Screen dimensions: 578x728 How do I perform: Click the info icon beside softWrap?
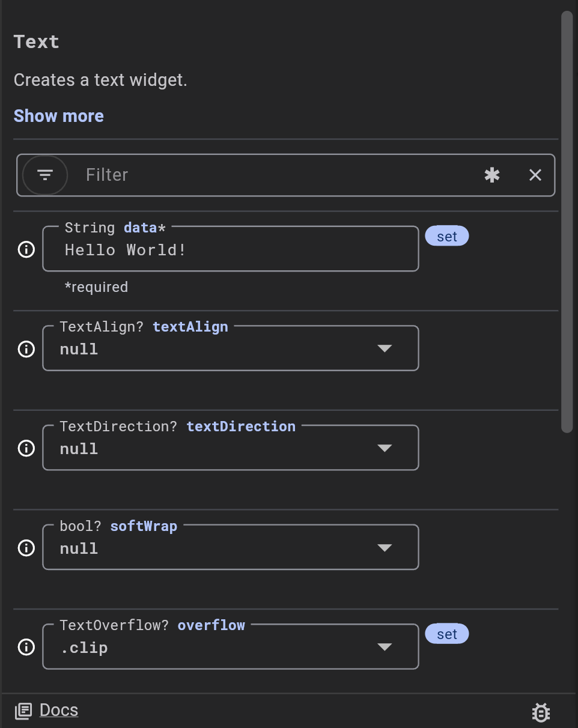point(26,548)
